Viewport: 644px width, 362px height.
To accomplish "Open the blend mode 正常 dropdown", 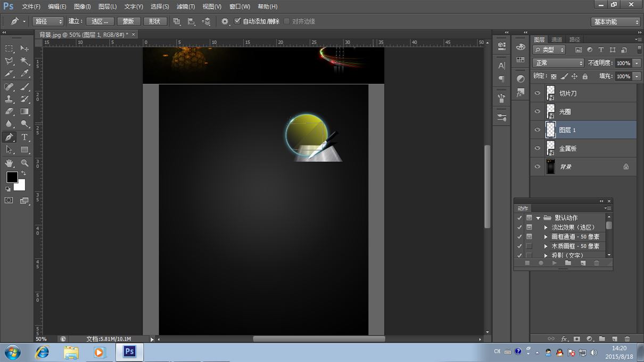I will pos(558,63).
